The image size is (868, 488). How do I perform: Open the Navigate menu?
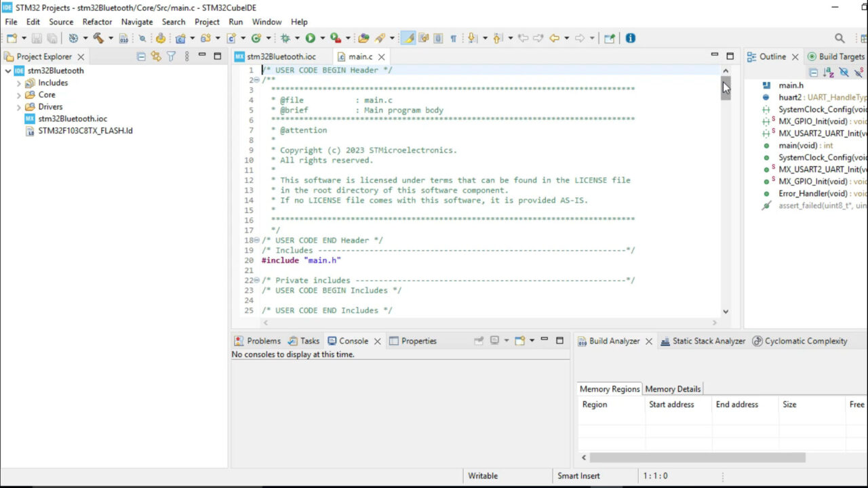(x=137, y=22)
